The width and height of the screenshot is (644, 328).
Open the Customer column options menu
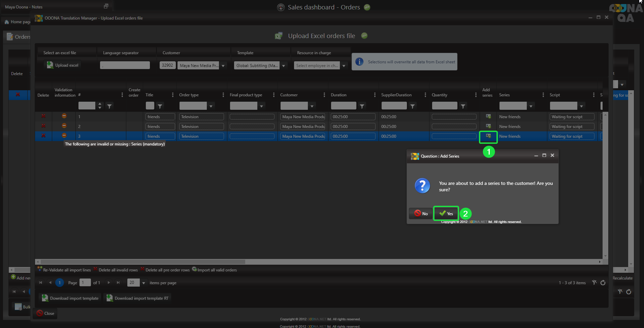[324, 95]
